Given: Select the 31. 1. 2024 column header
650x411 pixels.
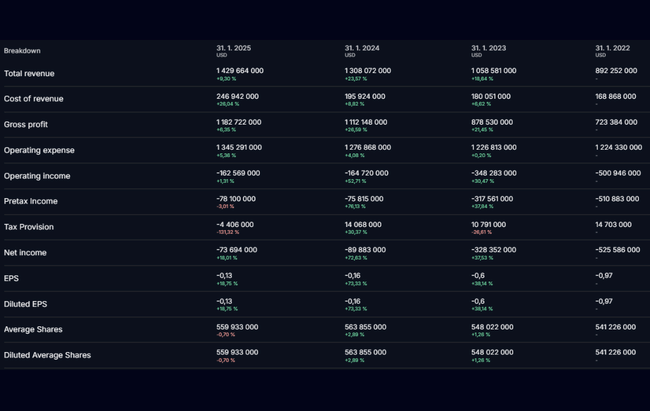Looking at the screenshot, I should click(362, 48).
